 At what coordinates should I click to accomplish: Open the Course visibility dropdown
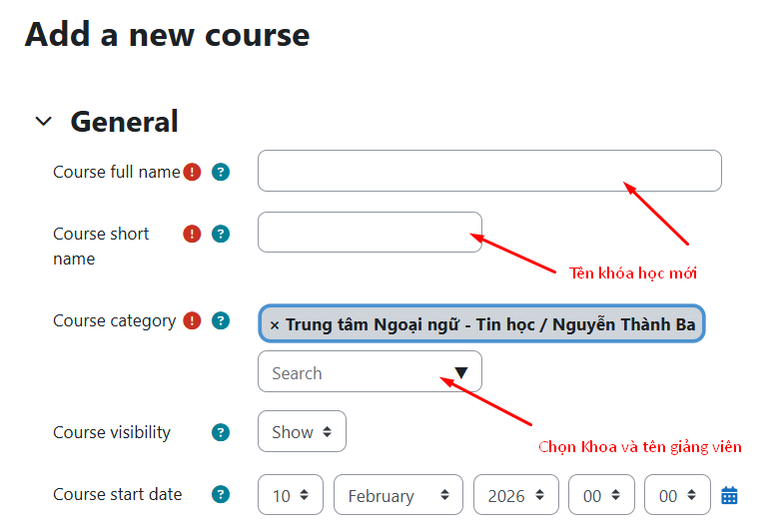click(x=302, y=432)
